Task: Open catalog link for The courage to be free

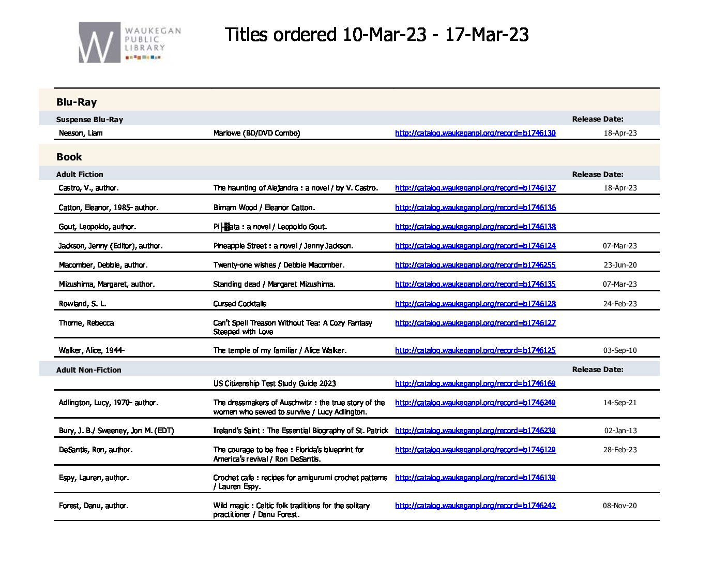Action: tap(475, 450)
